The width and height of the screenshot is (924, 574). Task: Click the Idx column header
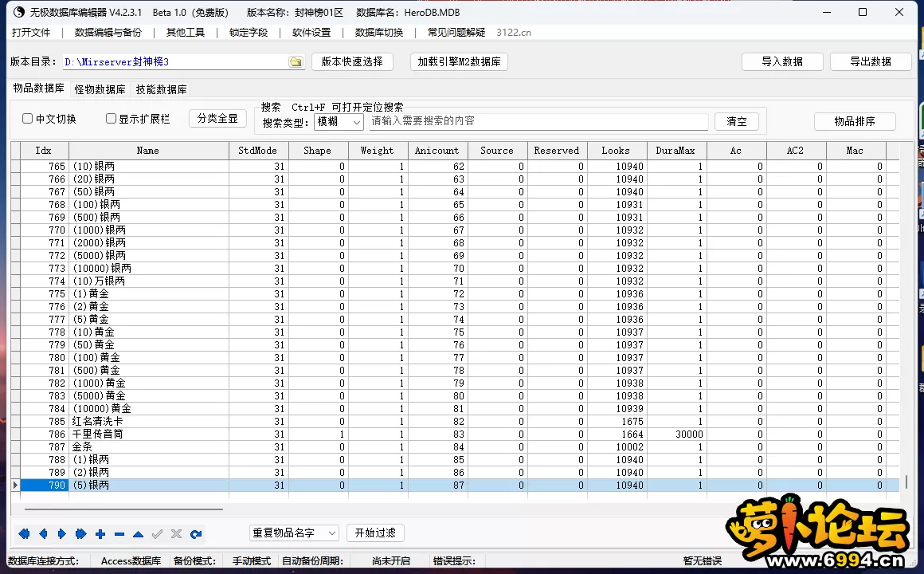click(44, 151)
